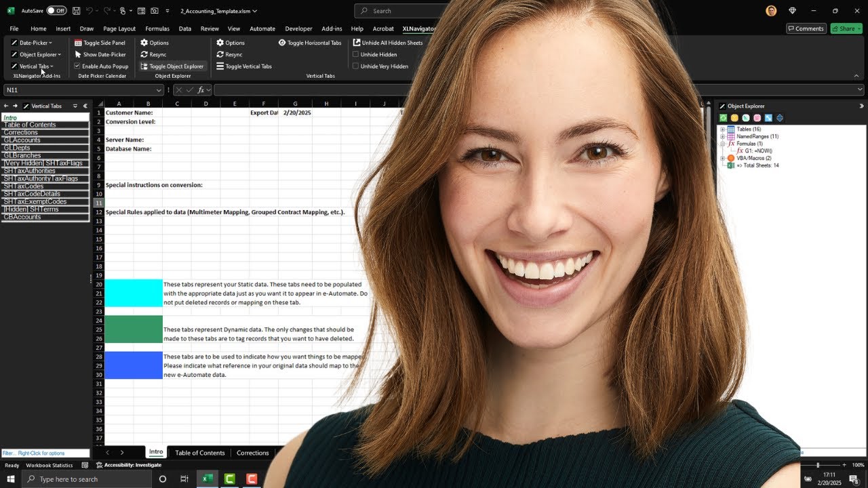The width and height of the screenshot is (868, 488).
Task: Open the Windows Start menu
Action: coord(10,479)
